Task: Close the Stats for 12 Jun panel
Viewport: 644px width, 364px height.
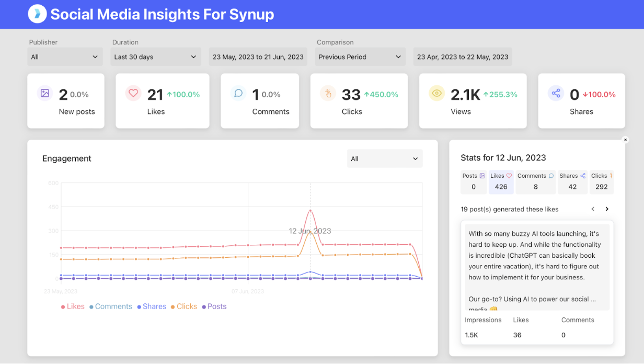Action: point(625,140)
